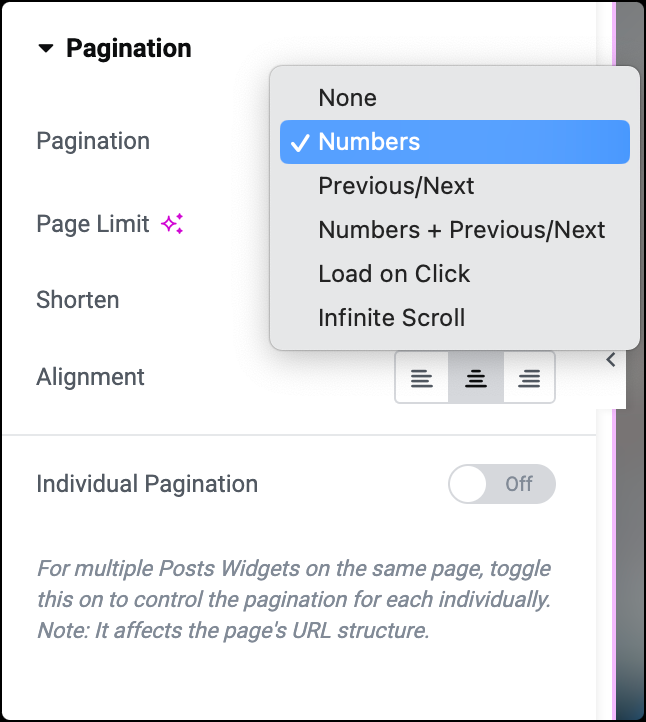Click the Alignment label
The height and width of the screenshot is (722, 646).
coord(90,377)
